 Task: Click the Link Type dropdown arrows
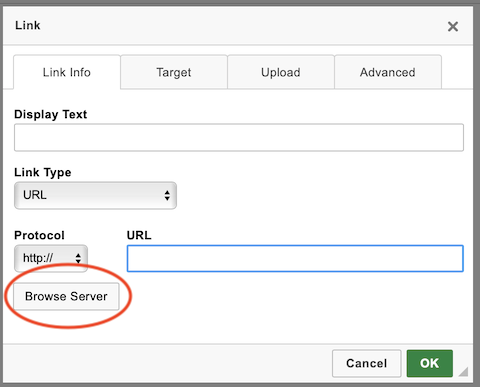pyautogui.click(x=167, y=195)
